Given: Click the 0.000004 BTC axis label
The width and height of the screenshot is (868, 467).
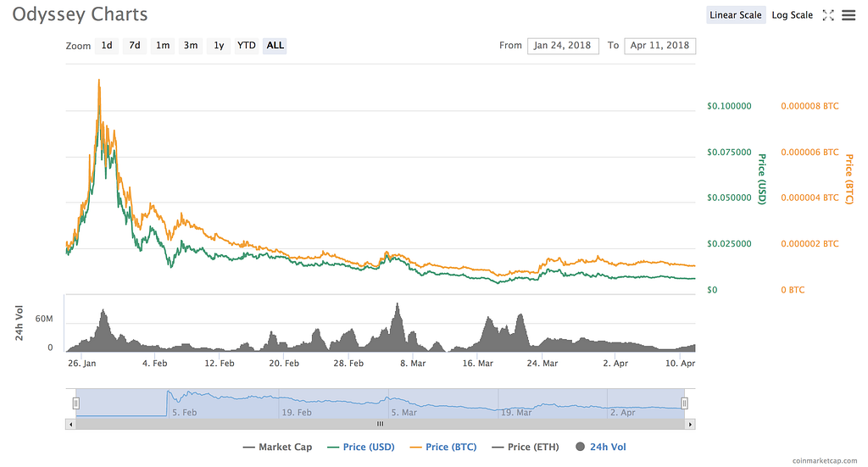Looking at the screenshot, I should pyautogui.click(x=810, y=197).
